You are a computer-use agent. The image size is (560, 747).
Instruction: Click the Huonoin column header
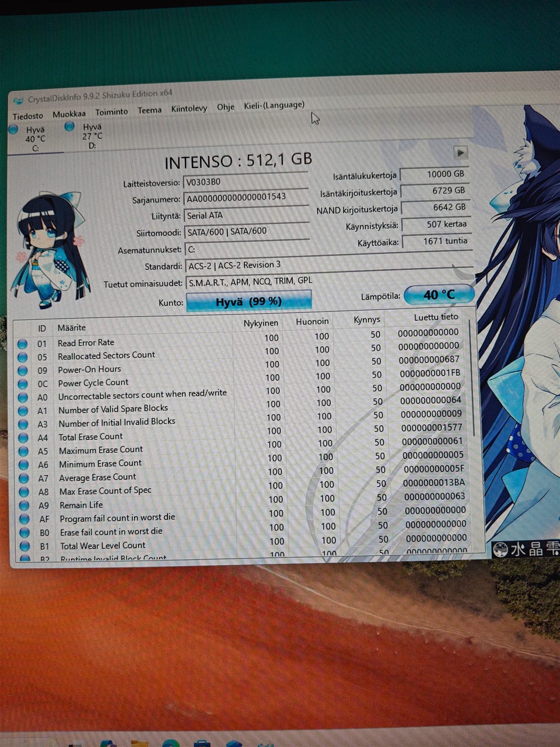[312, 321]
